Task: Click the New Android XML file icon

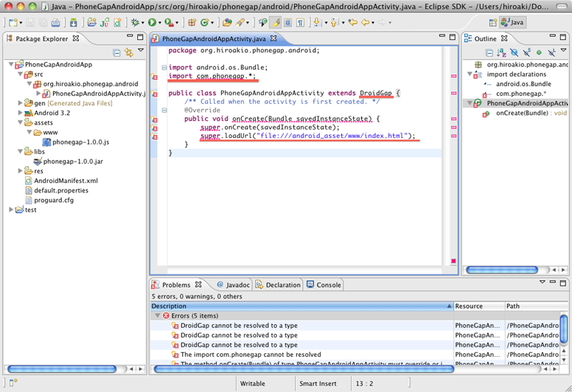Action: click(x=117, y=23)
